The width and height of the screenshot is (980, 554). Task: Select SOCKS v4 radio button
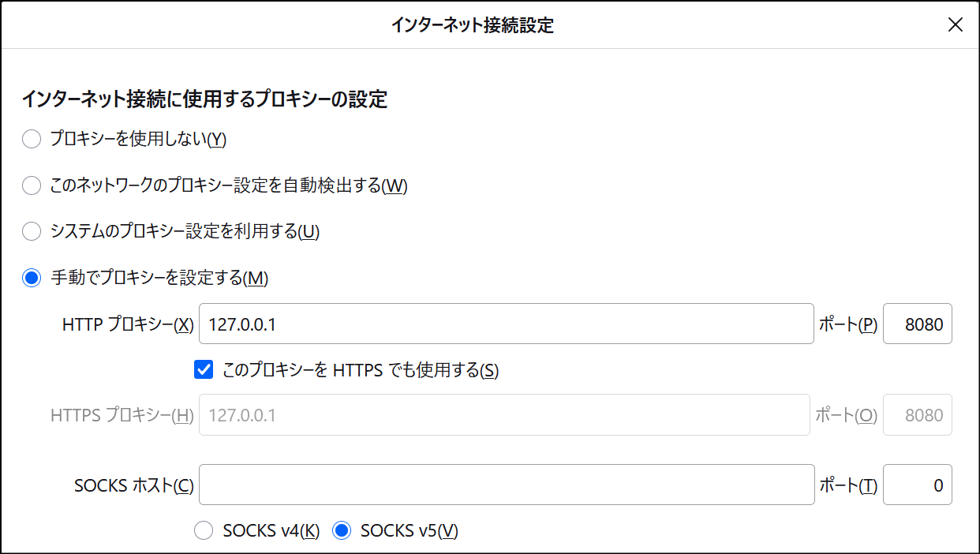tap(204, 530)
